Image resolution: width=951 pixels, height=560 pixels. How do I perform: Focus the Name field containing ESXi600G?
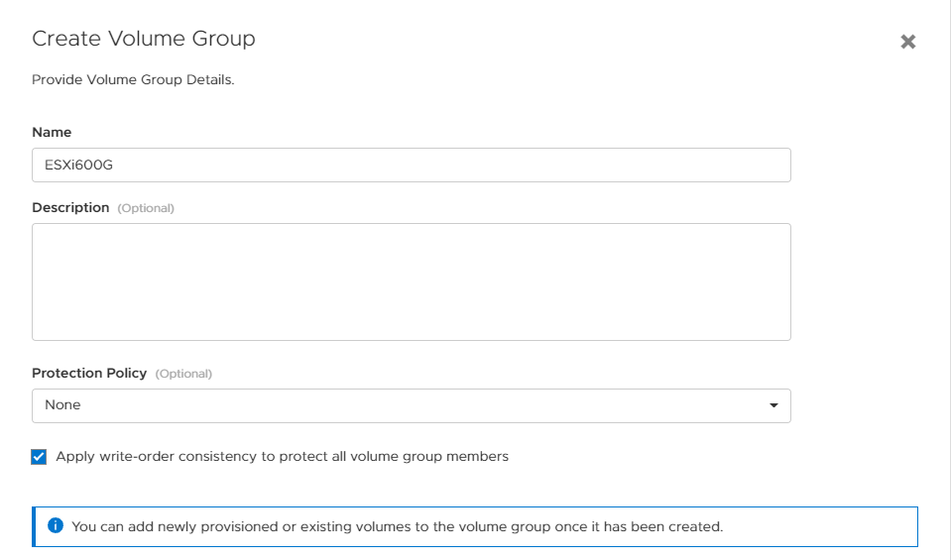(x=411, y=166)
